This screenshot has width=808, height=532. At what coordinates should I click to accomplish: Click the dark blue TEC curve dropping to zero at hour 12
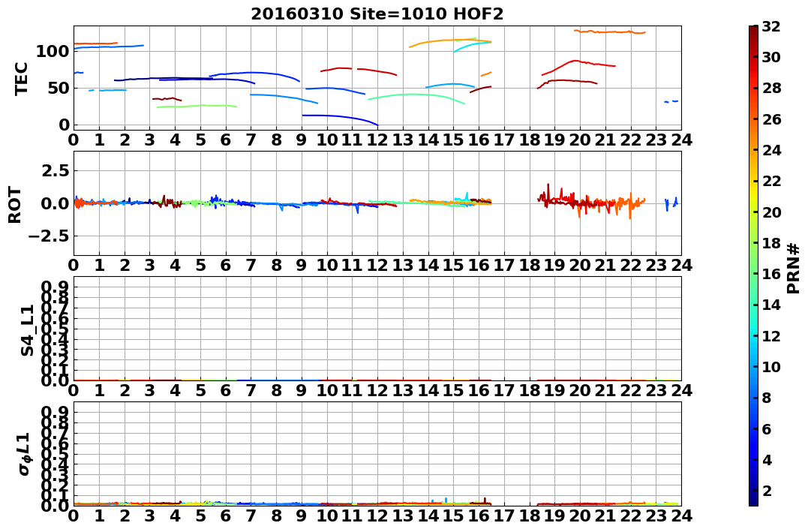click(x=340, y=117)
